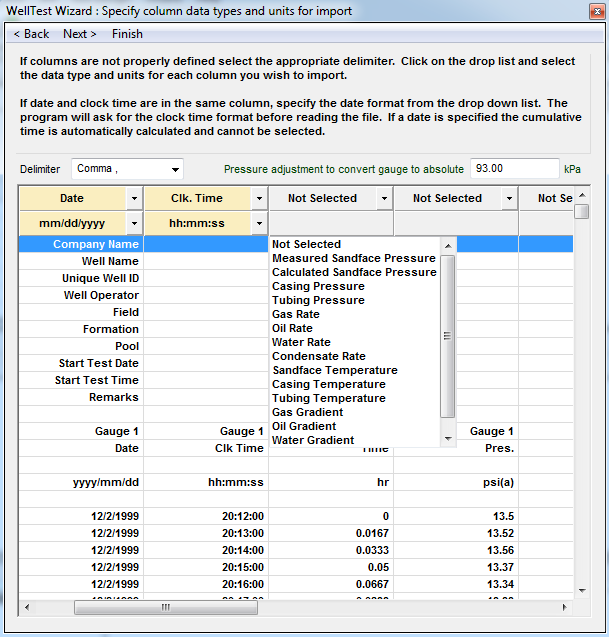This screenshot has width=609, height=637.
Task: Close the WellTest Wizard window
Action: 597,11
